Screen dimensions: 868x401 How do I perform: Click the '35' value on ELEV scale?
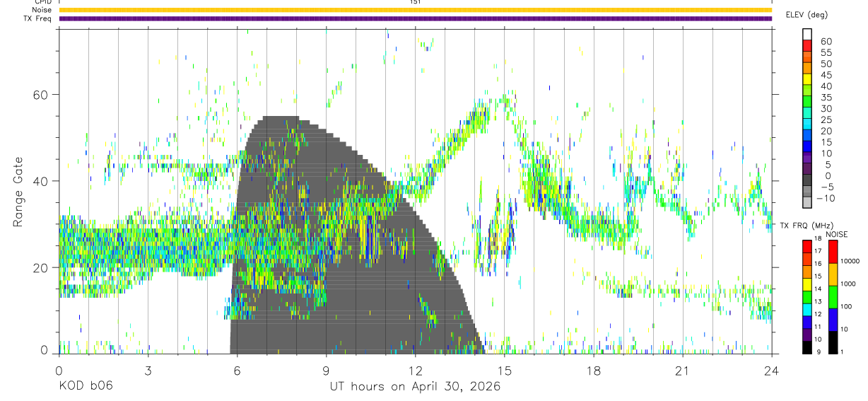[826, 98]
